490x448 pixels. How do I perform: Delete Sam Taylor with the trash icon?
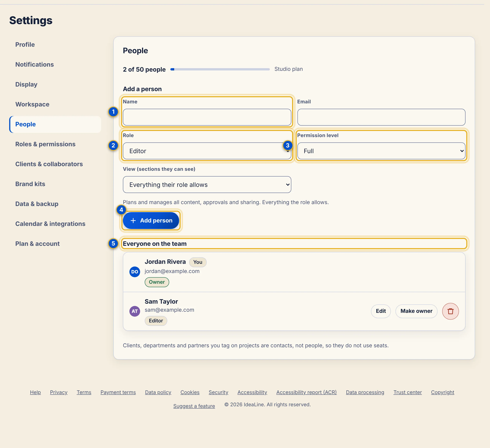(450, 311)
